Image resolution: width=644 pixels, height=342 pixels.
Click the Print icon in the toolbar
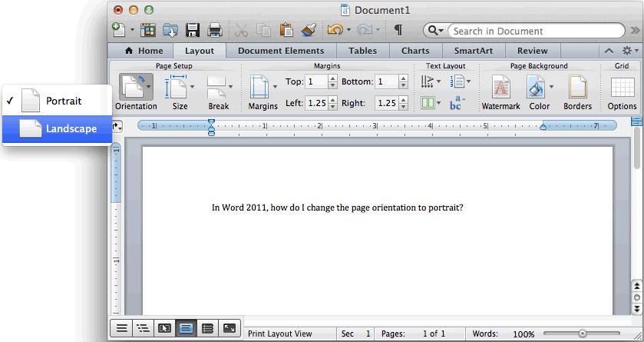pyautogui.click(x=214, y=30)
